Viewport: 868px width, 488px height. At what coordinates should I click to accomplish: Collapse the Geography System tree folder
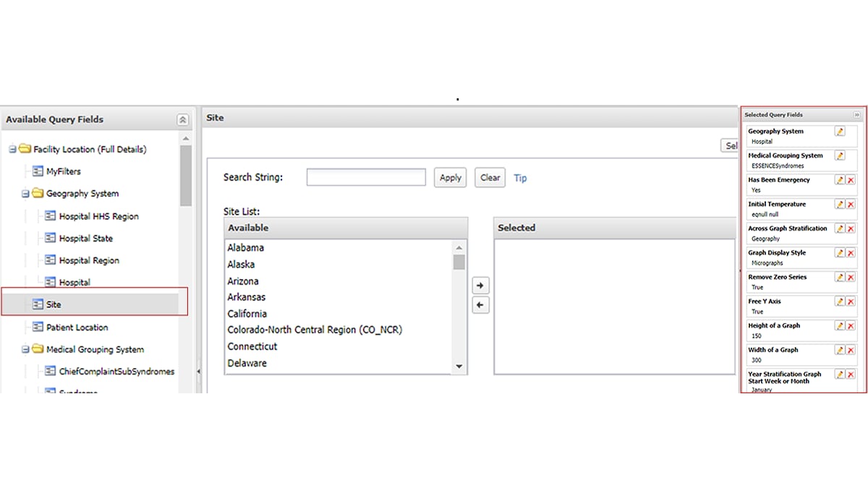coord(25,194)
